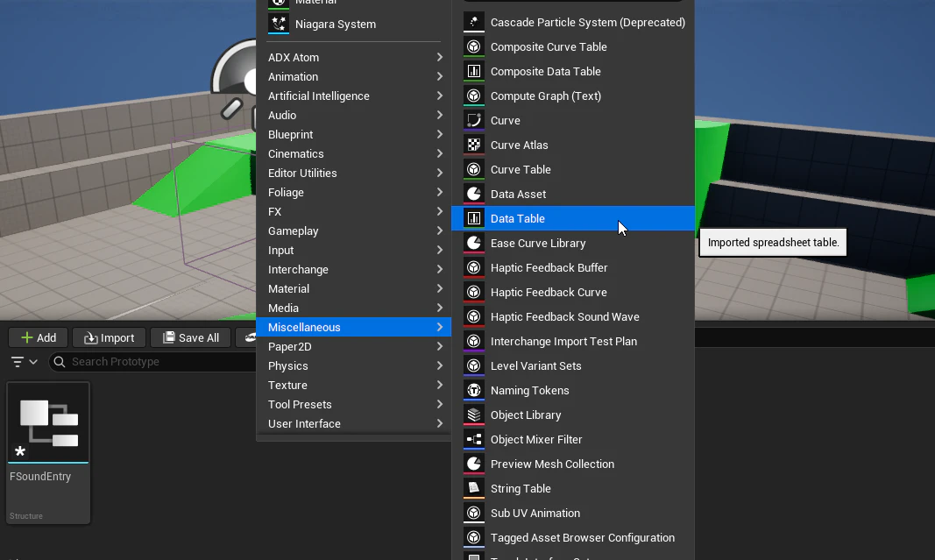Open the Physics category

pos(354,365)
